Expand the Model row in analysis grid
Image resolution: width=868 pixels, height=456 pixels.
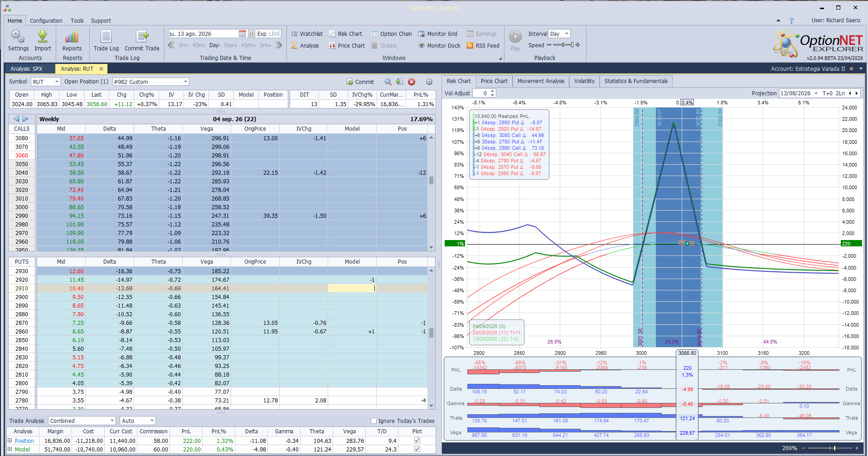click(10, 449)
